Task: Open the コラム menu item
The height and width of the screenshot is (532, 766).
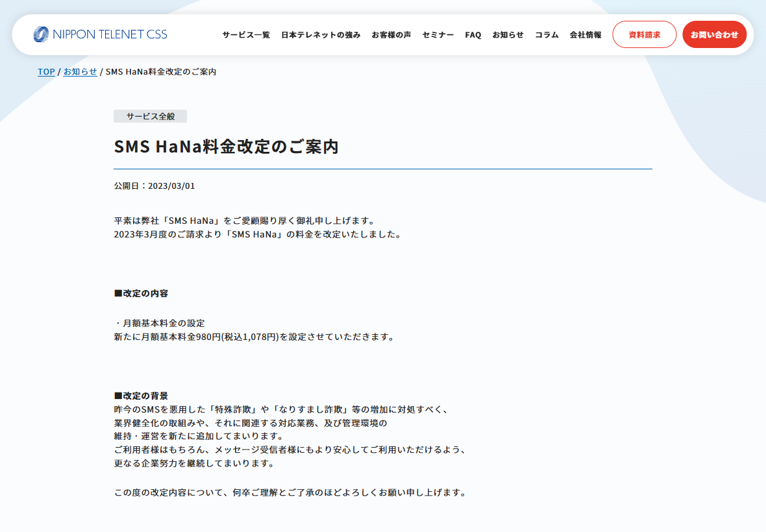Action: click(546, 34)
